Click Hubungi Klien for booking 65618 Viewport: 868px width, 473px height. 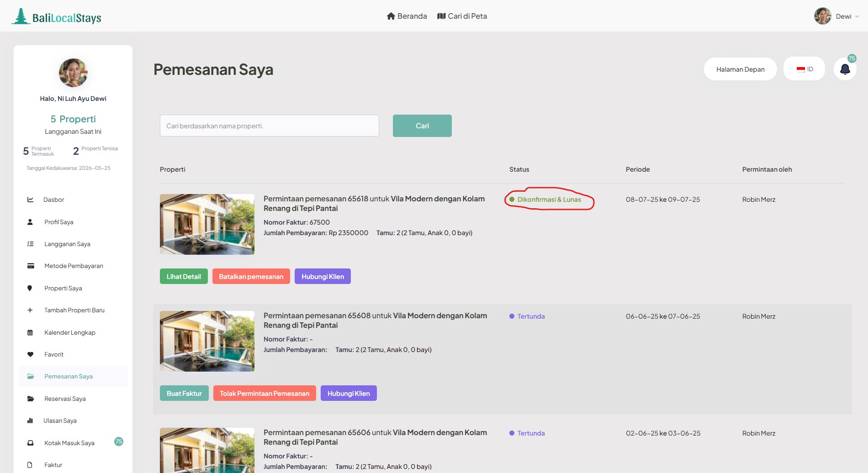pyautogui.click(x=323, y=276)
